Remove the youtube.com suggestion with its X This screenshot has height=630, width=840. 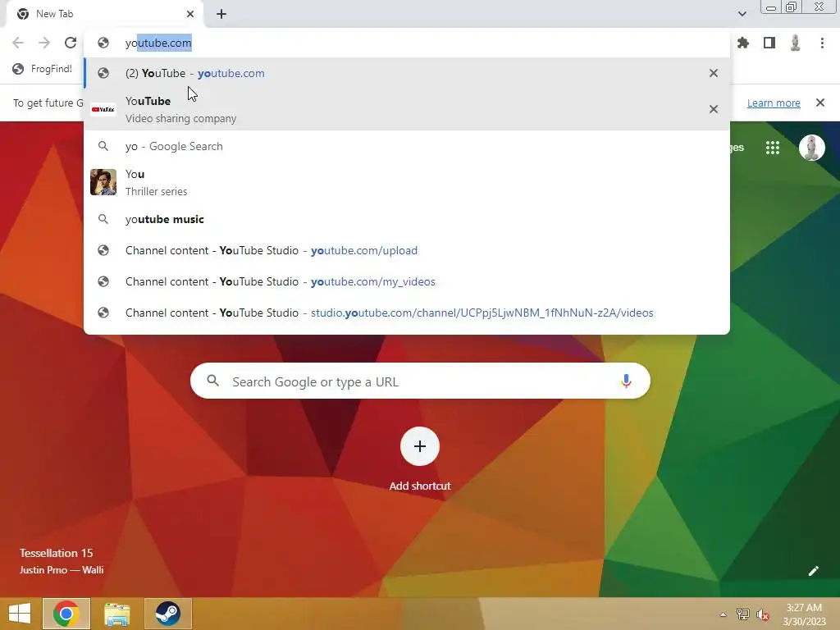(714, 73)
